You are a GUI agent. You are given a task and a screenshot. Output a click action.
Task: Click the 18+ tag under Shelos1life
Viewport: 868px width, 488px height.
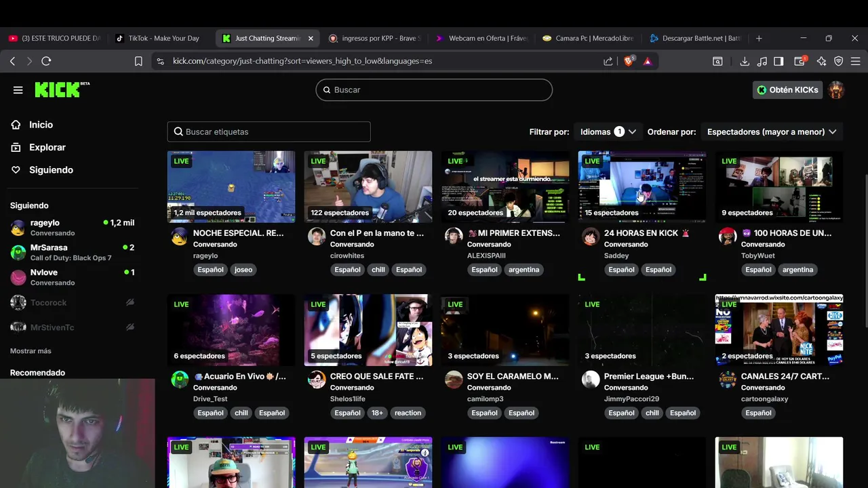pos(378,413)
